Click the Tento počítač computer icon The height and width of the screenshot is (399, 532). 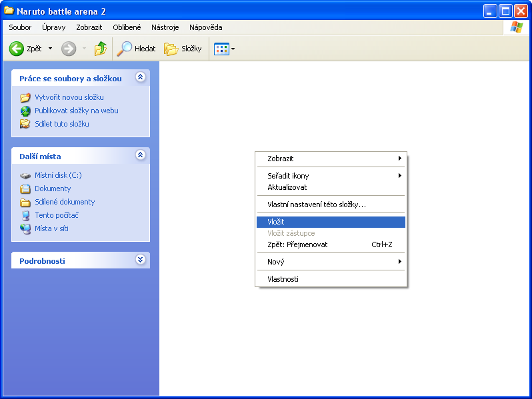25,215
